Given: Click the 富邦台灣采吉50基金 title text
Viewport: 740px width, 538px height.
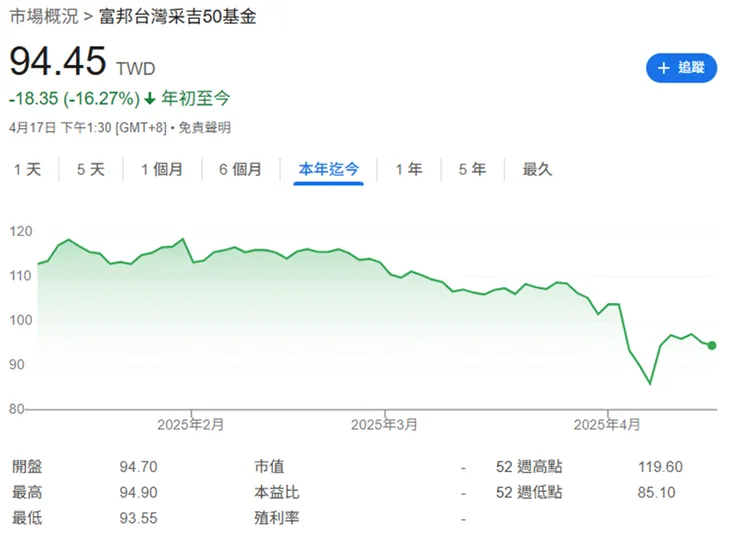Looking at the screenshot, I should coord(177,17).
